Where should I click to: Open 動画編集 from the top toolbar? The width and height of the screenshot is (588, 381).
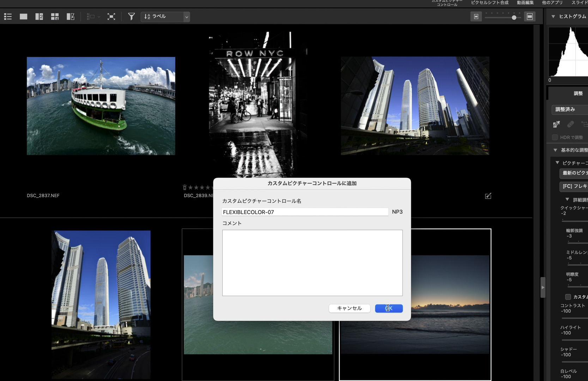click(525, 2)
